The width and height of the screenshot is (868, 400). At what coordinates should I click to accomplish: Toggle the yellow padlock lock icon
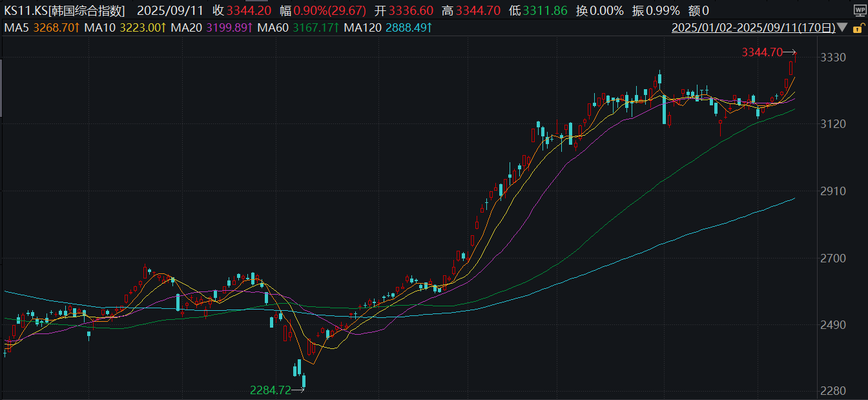coord(857,28)
